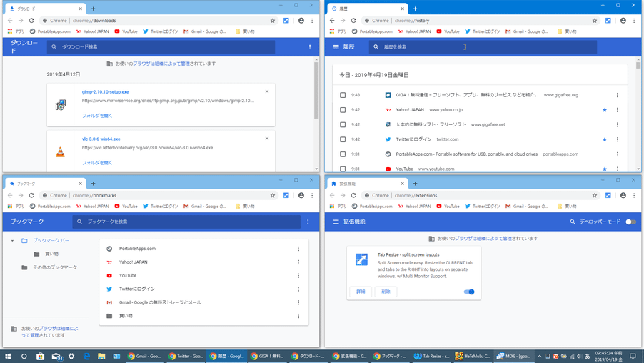Reload the chrome://bookmarks page
The height and width of the screenshot is (363, 644).
pyautogui.click(x=31, y=195)
